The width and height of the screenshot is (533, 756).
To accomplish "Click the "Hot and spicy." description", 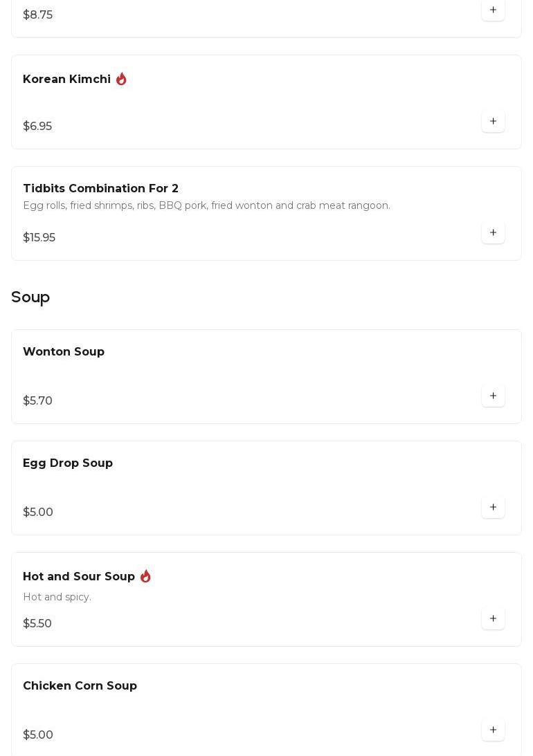I will pyautogui.click(x=57, y=598).
